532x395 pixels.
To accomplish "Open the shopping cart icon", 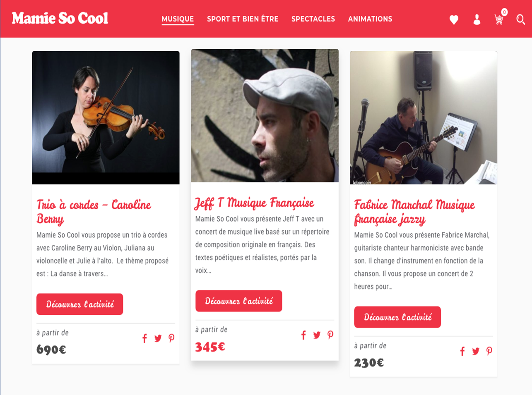I will [499, 19].
